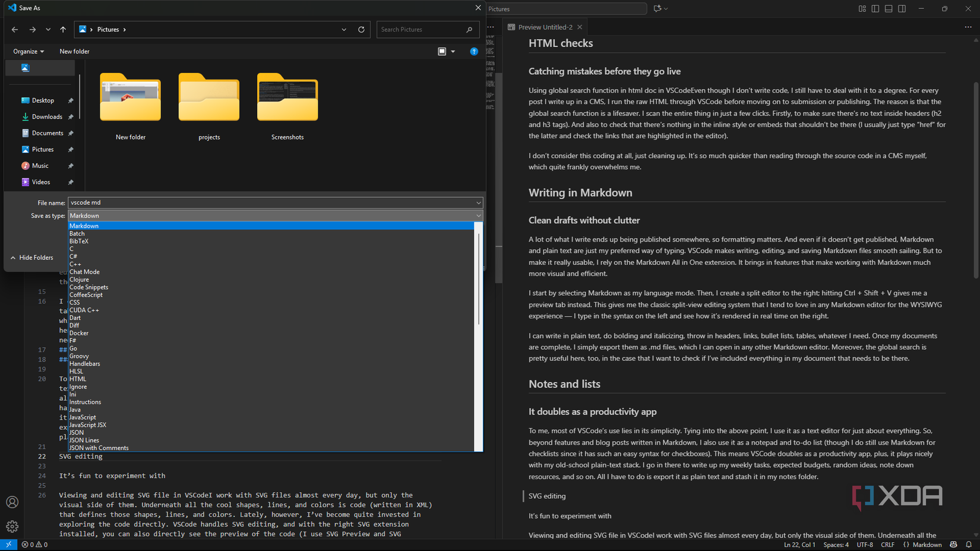Go forward in Save As dialog
The width and height of the screenshot is (980, 551).
pos(33,29)
